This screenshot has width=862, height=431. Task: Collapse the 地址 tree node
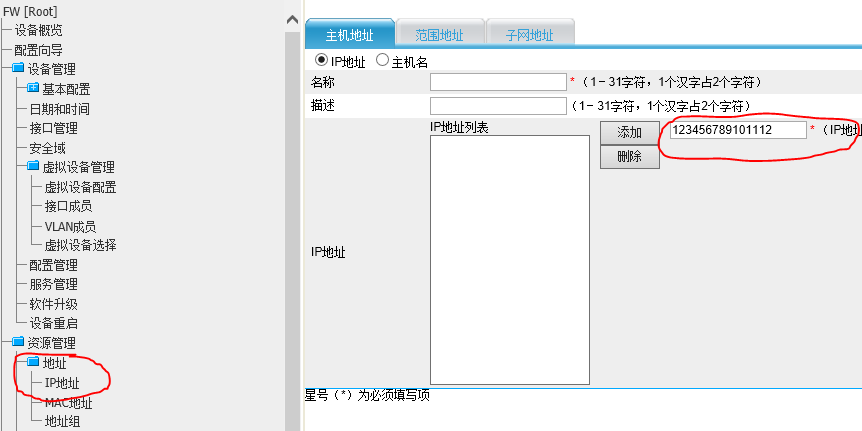(54, 363)
